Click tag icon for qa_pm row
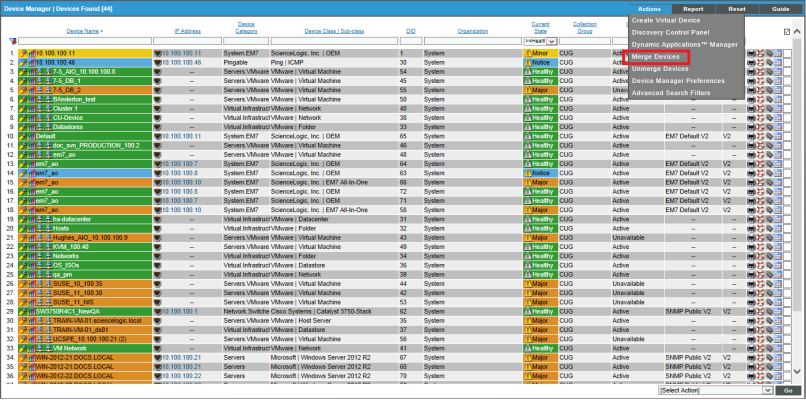The width and height of the screenshot is (806, 400). 769,275
